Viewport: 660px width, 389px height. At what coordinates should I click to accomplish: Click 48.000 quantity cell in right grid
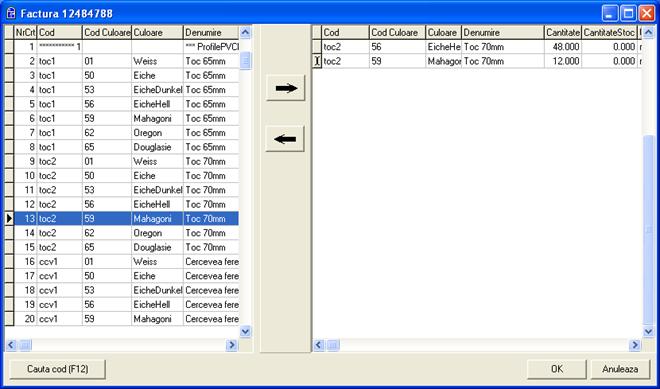pyautogui.click(x=563, y=47)
